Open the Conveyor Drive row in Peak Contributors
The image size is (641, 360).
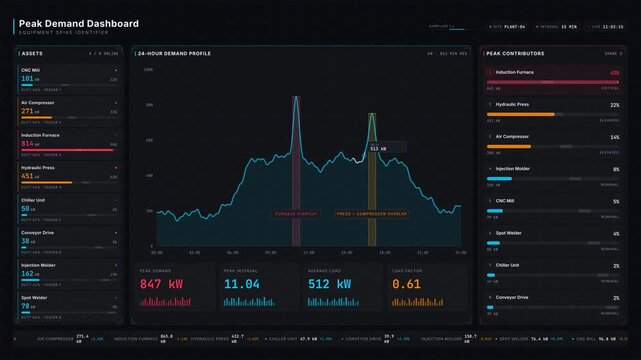tap(553, 305)
